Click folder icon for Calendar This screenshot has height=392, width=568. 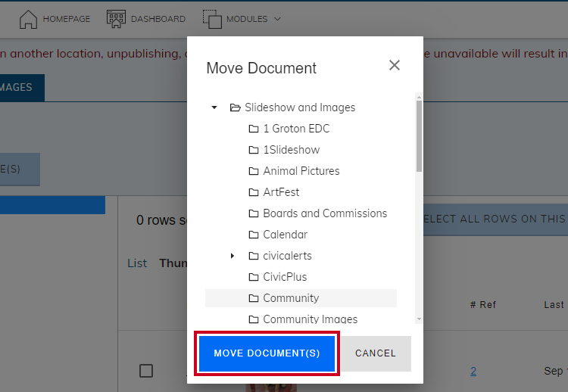[x=254, y=235]
